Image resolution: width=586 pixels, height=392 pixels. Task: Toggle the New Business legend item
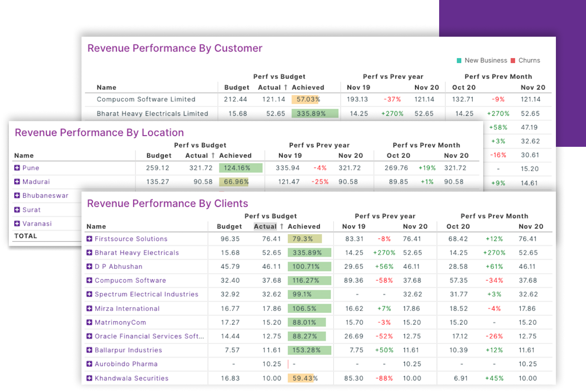click(485, 61)
